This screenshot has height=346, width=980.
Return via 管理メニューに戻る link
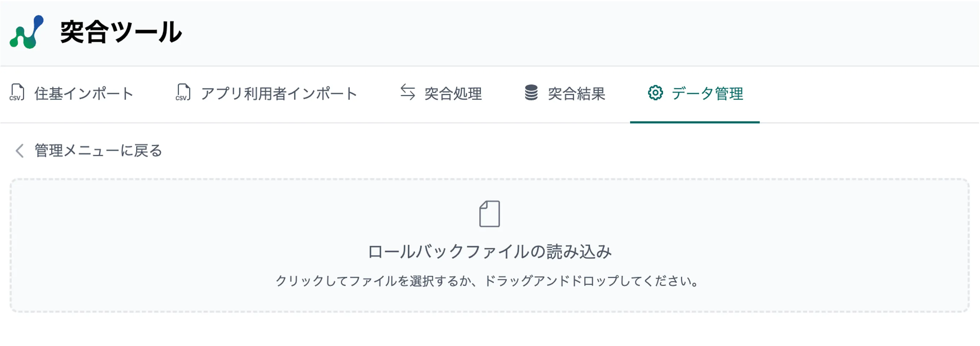(x=98, y=151)
